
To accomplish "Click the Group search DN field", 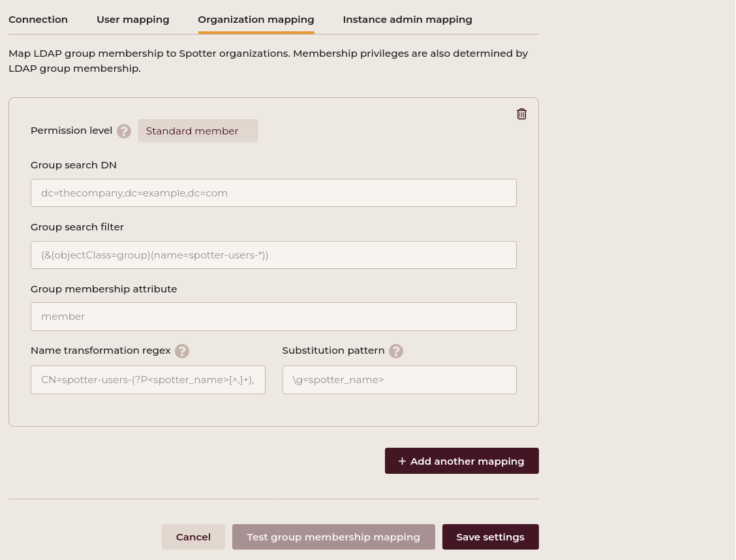I will click(273, 193).
